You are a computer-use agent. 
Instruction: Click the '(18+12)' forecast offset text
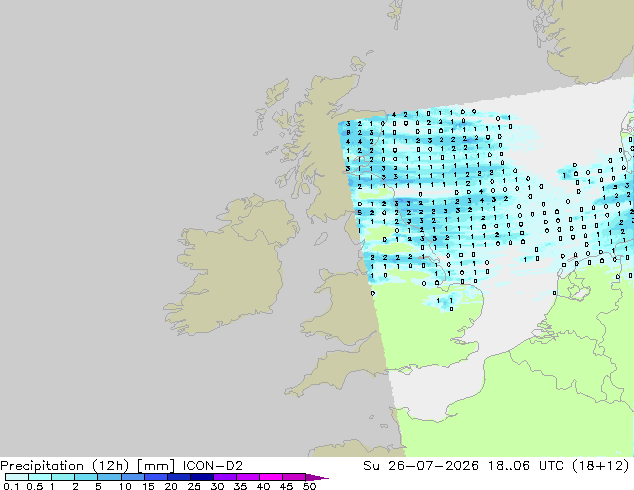pos(601,466)
